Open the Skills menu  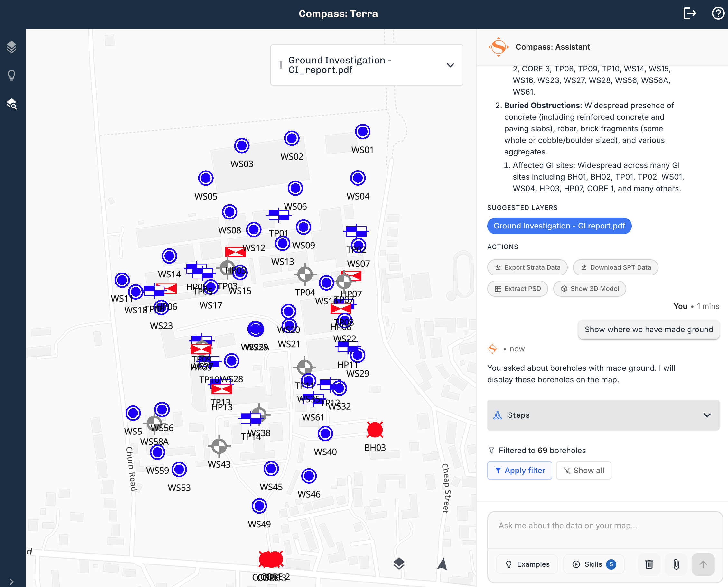click(593, 564)
